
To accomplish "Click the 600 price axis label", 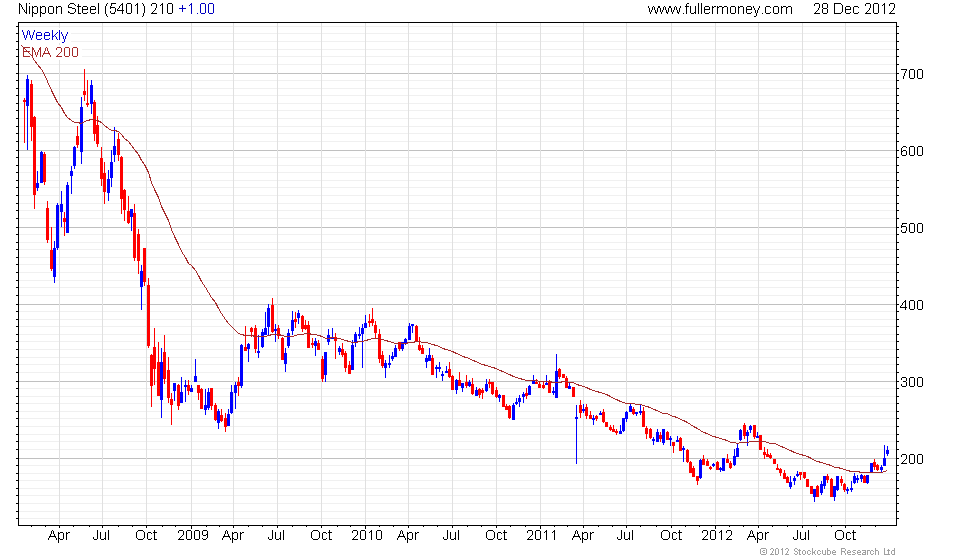I will click(x=911, y=151).
